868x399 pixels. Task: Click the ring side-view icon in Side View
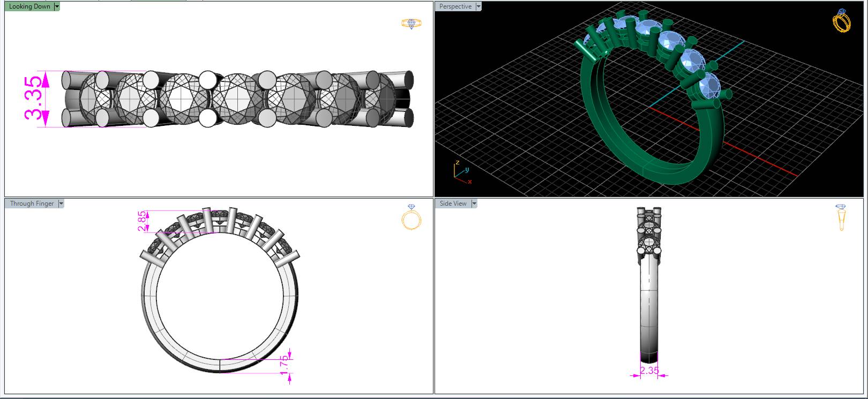pos(841,217)
